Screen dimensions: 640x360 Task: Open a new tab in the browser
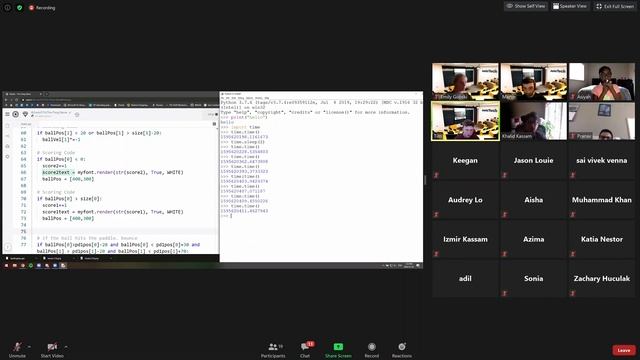coord(47,94)
